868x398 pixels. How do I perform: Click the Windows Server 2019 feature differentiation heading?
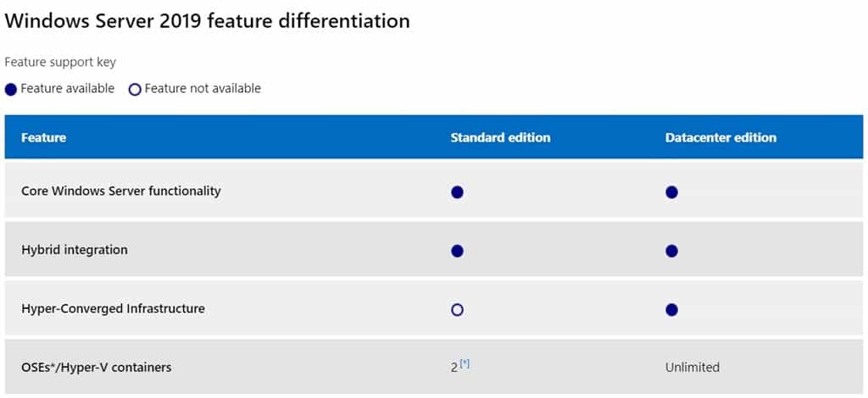coord(208,20)
